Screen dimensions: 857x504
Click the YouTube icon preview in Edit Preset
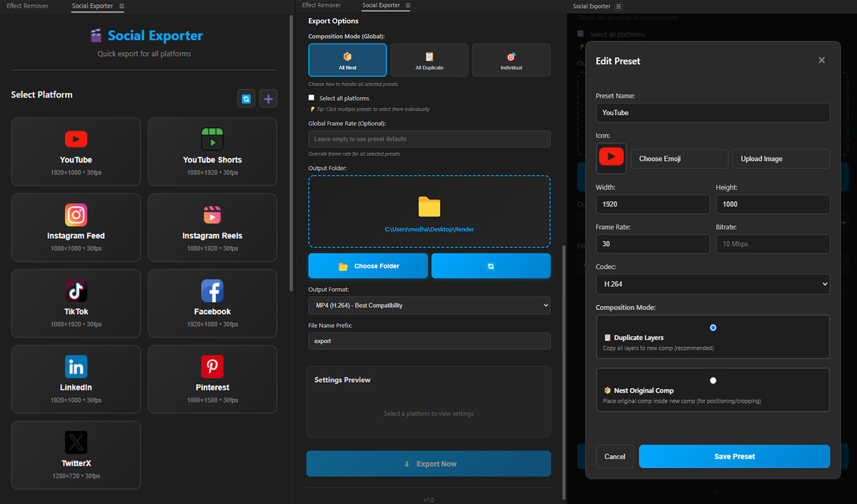click(x=611, y=159)
